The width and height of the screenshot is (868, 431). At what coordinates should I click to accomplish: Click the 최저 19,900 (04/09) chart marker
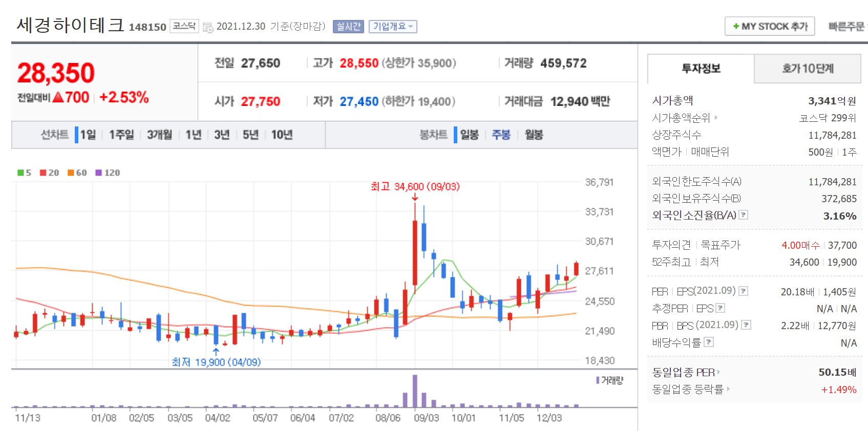pyautogui.click(x=216, y=362)
